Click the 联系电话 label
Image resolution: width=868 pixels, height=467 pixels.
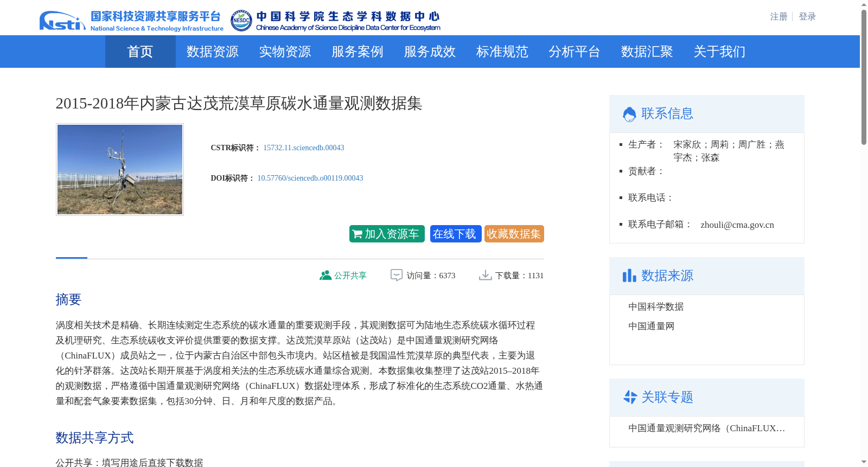pos(651,198)
